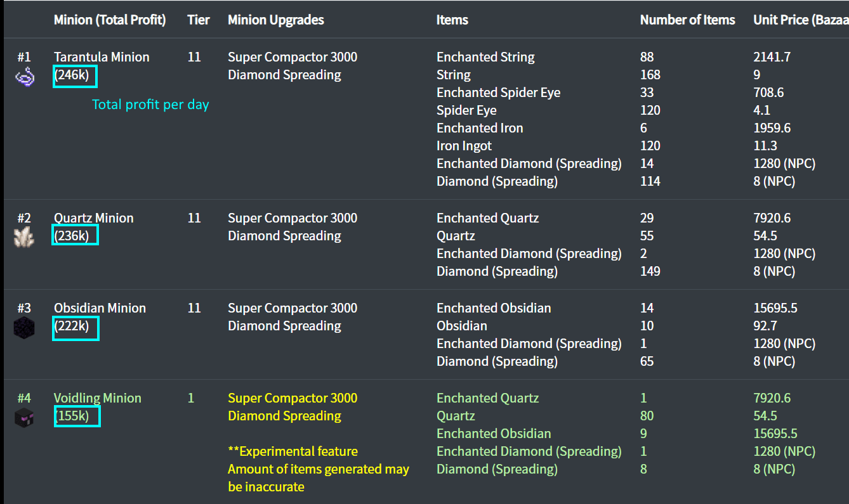Select the 222k Obsidian profit value

coord(76,326)
